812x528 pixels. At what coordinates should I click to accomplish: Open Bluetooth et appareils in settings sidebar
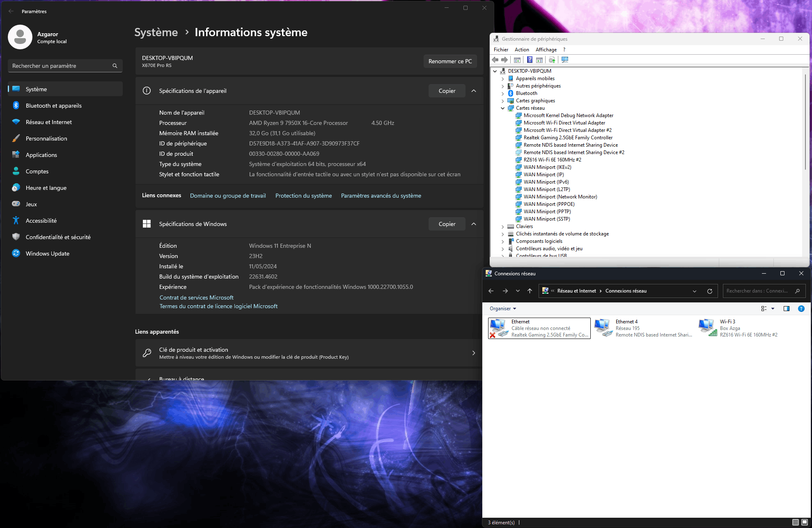click(x=65, y=106)
